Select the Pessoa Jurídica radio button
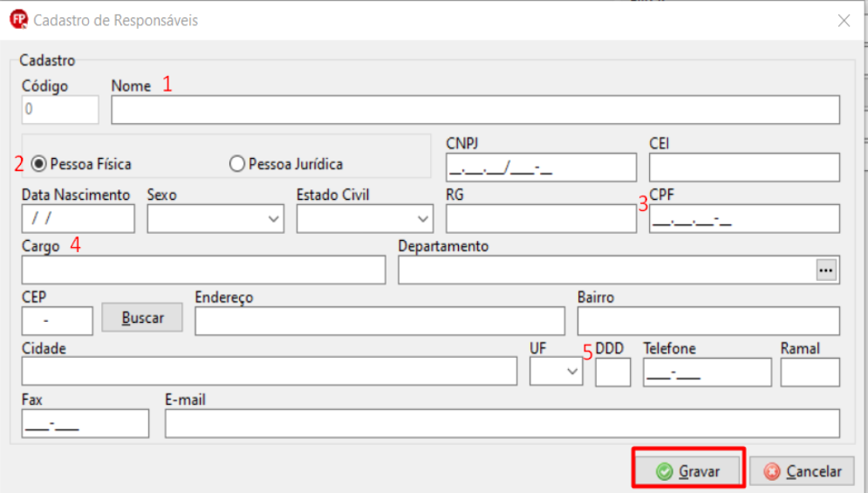This screenshot has height=493, width=868. point(236,163)
